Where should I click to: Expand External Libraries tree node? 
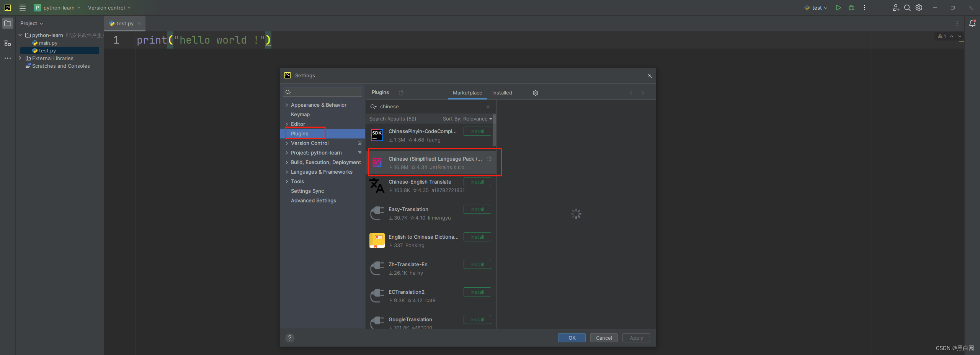tap(20, 58)
